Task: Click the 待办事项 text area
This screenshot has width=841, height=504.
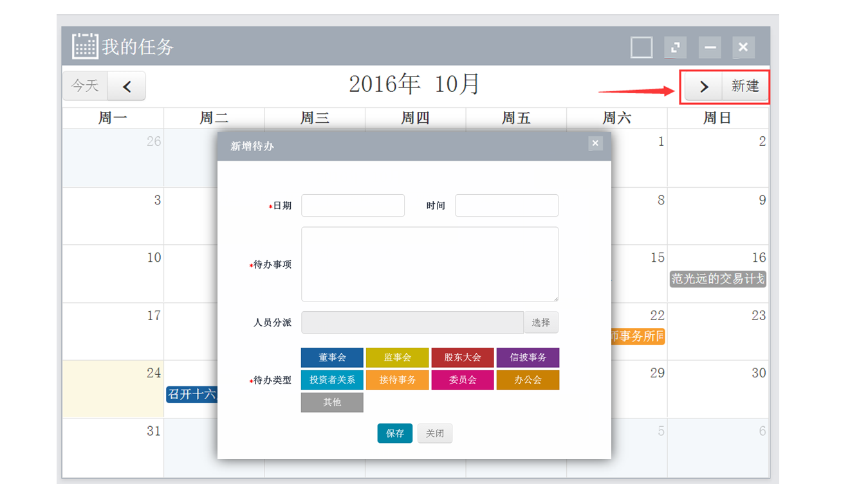Action: pyautogui.click(x=430, y=264)
